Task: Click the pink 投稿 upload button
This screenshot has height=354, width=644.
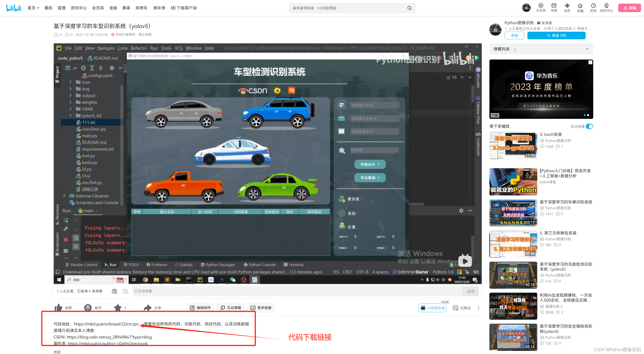Action: (x=629, y=8)
